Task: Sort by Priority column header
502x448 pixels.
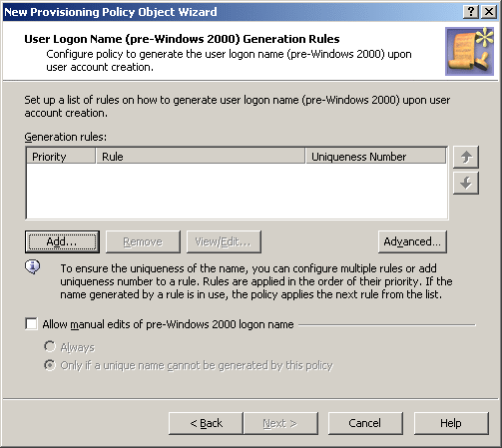Action: click(x=61, y=157)
